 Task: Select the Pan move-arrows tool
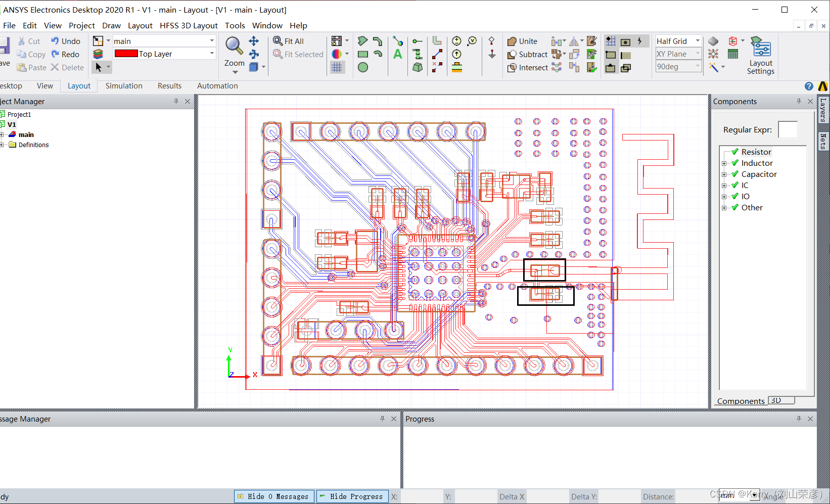point(254,41)
